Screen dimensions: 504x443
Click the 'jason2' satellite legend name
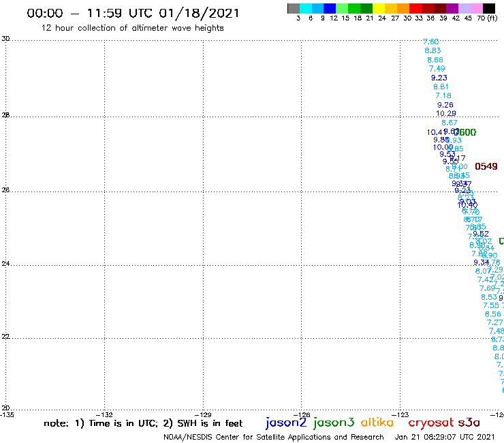286,423
